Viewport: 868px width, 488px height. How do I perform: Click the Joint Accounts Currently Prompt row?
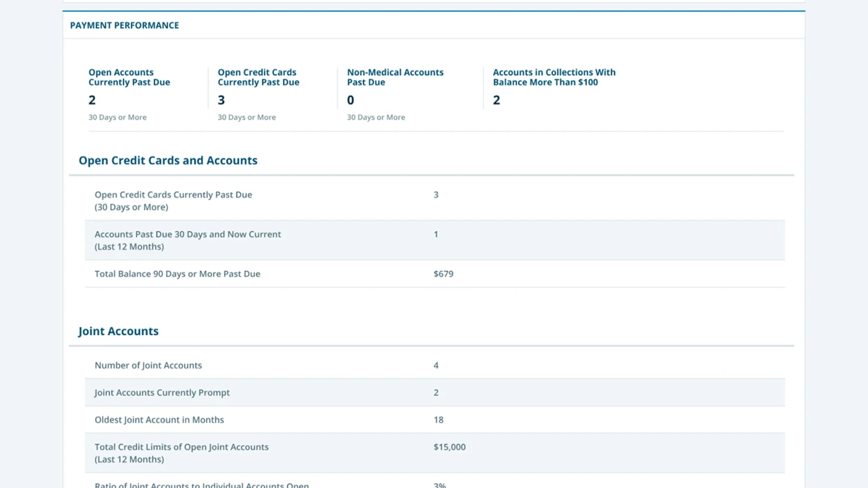[x=162, y=393]
